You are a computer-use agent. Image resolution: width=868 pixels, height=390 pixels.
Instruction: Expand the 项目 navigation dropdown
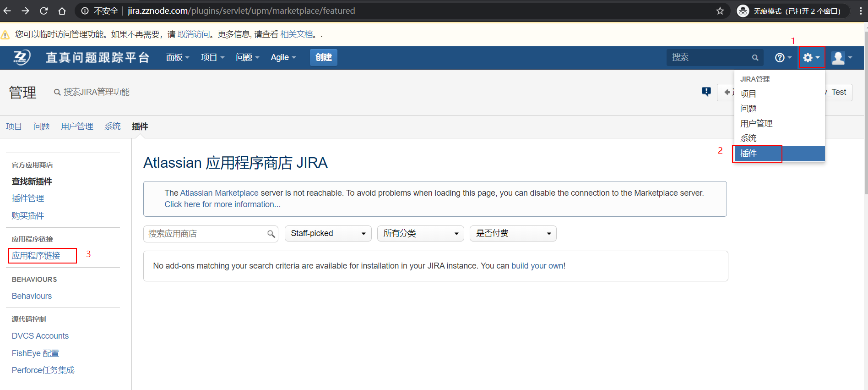213,57
